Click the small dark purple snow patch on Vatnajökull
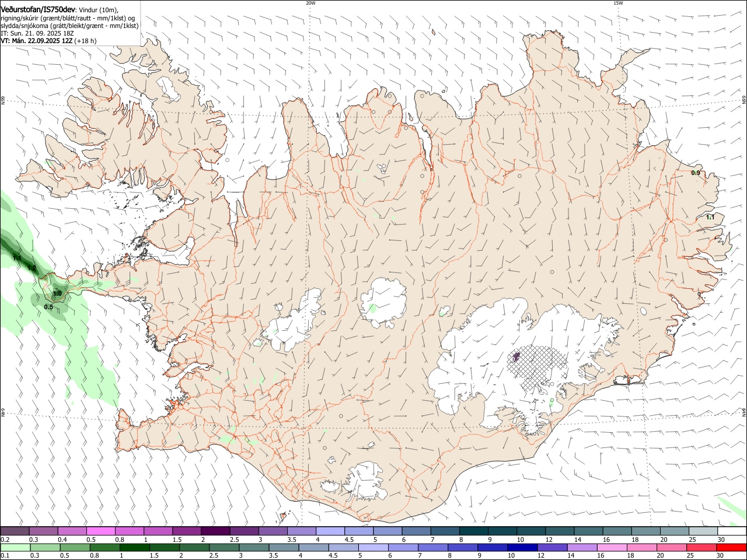747x560 pixels. coord(515,357)
